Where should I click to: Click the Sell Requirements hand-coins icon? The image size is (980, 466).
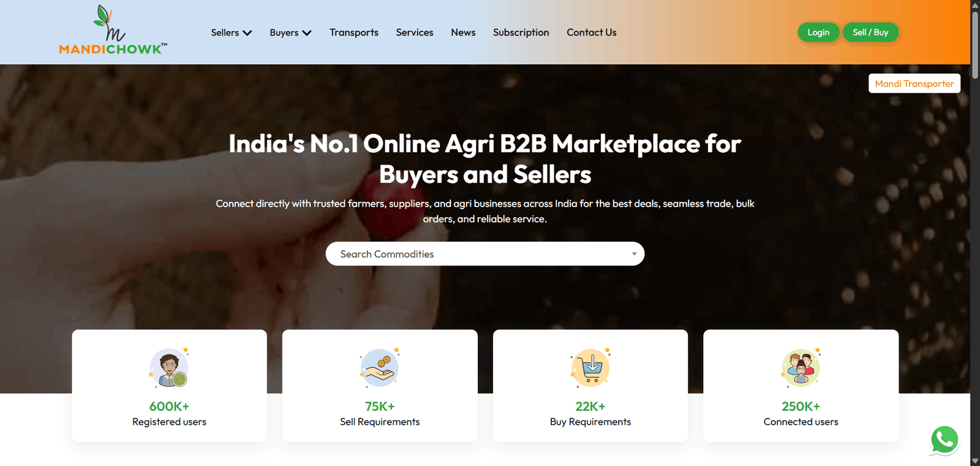tap(380, 368)
